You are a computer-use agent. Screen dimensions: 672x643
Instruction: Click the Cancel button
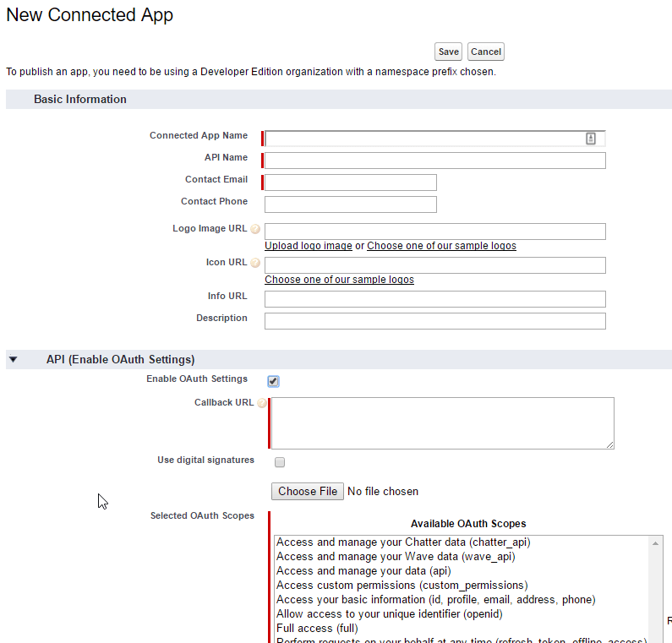click(x=485, y=52)
